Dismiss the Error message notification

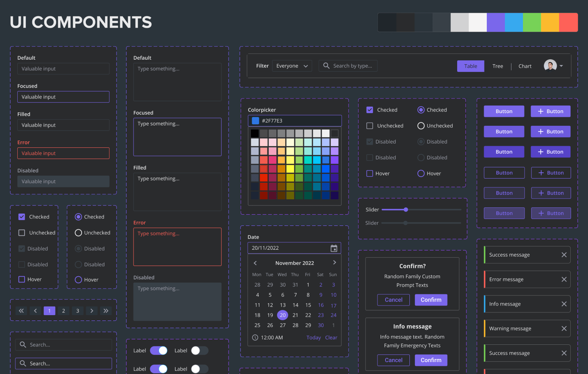[x=564, y=279]
